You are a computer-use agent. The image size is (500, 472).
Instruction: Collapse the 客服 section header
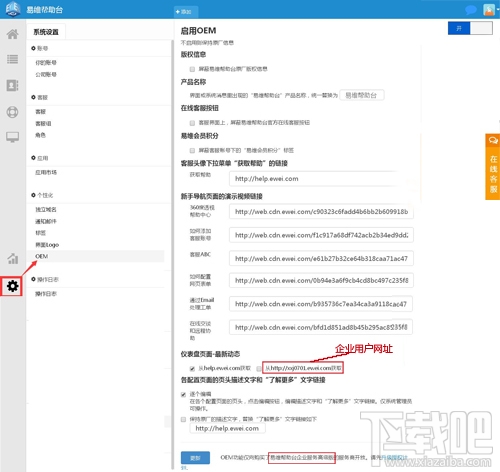pyautogui.click(x=40, y=97)
